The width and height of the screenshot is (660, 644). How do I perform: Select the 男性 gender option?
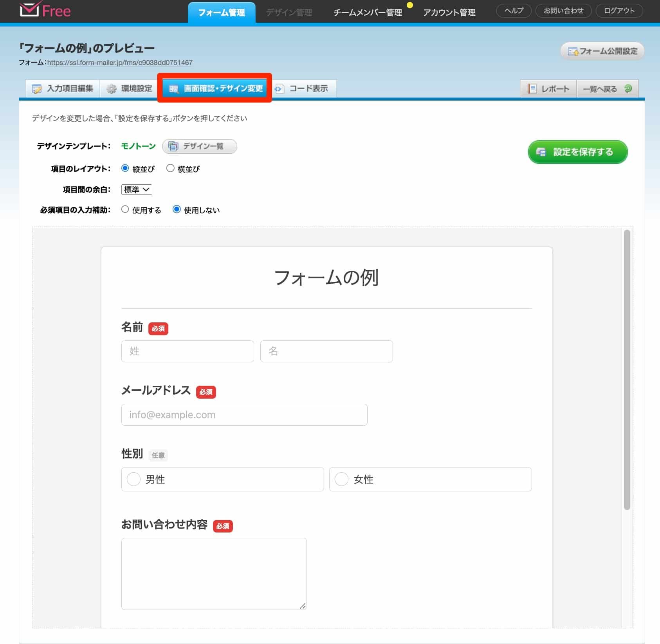click(x=133, y=479)
